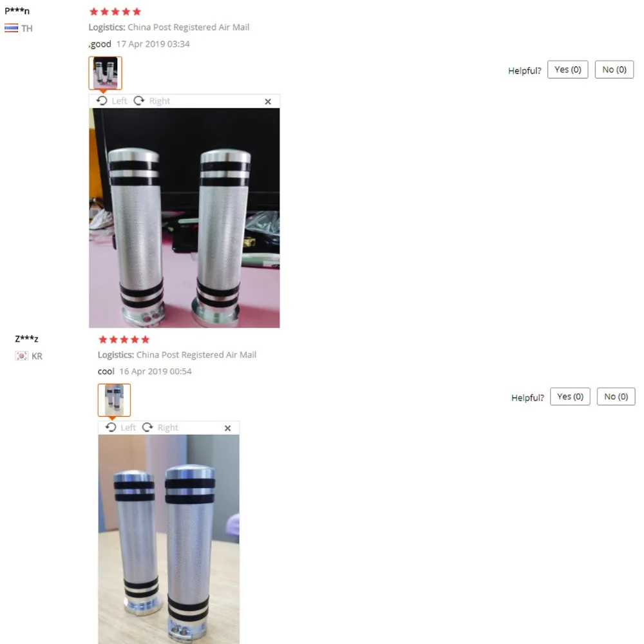Click the large grips photo on pink table
Screen dimensions: 644x644
184,218
